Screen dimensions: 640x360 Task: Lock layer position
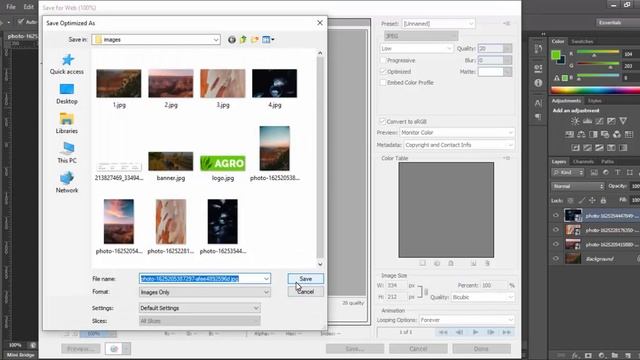point(592,200)
